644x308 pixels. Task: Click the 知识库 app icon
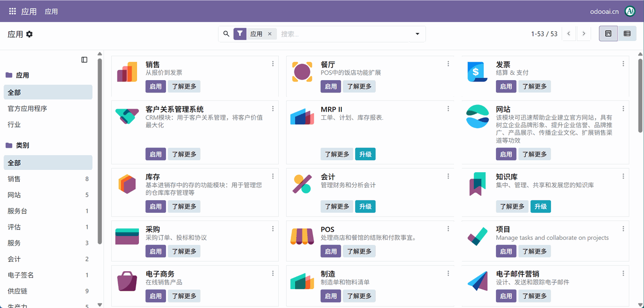(477, 184)
